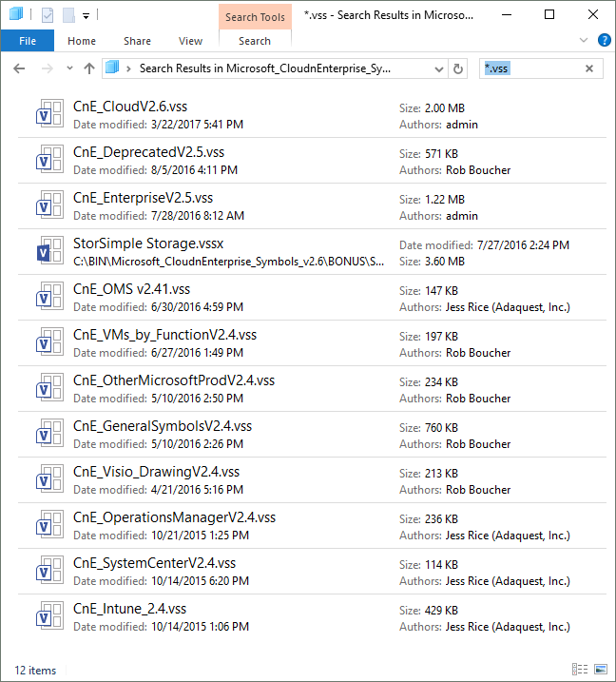The image size is (616, 682).
Task: Click the 429 KB size value
Action: coord(441,611)
